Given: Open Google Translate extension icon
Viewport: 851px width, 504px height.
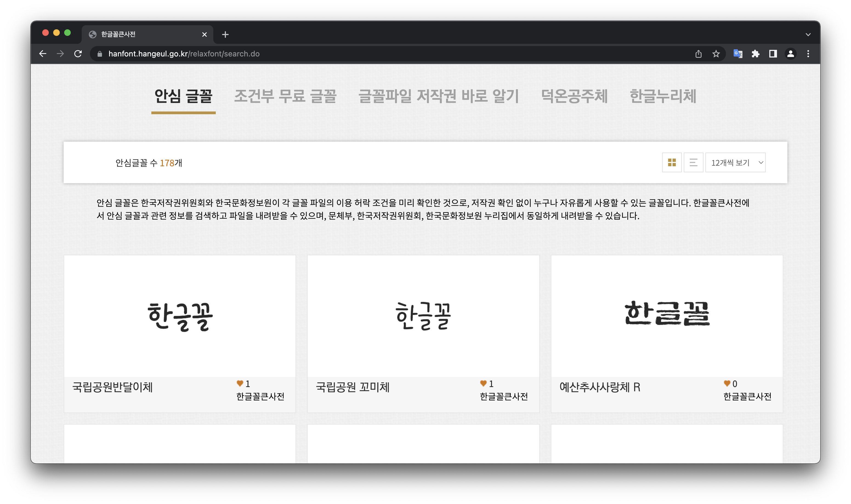Looking at the screenshot, I should point(737,54).
